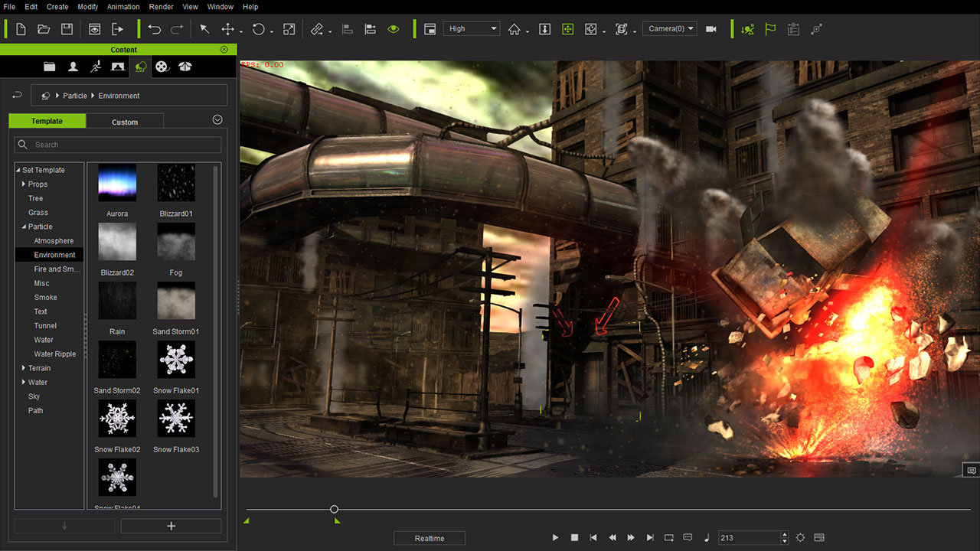Select the Aurora particle thumbnail

point(117,183)
